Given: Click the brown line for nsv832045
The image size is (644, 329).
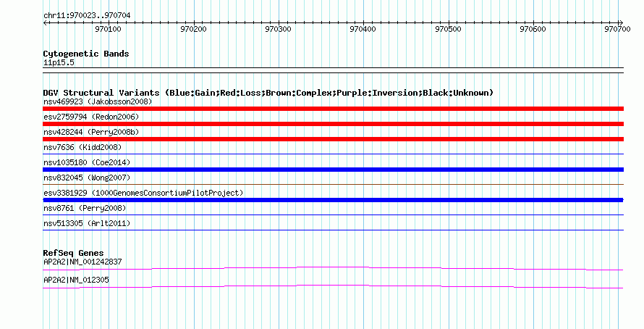Looking at the screenshot, I should click(x=333, y=185).
